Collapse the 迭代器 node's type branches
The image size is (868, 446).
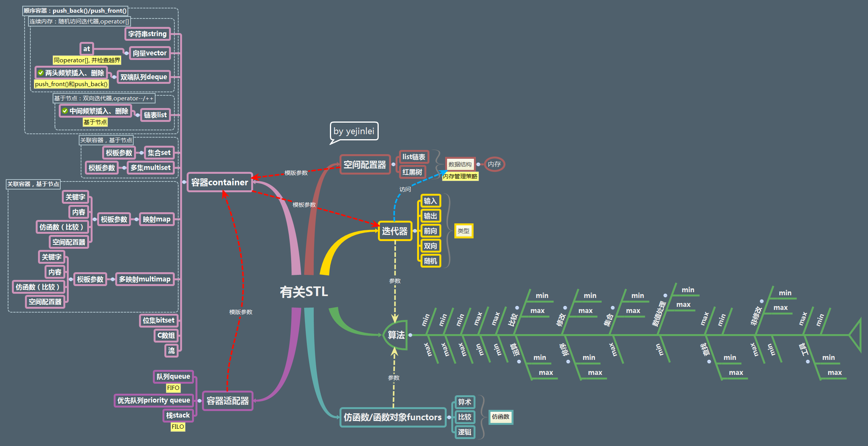click(415, 231)
